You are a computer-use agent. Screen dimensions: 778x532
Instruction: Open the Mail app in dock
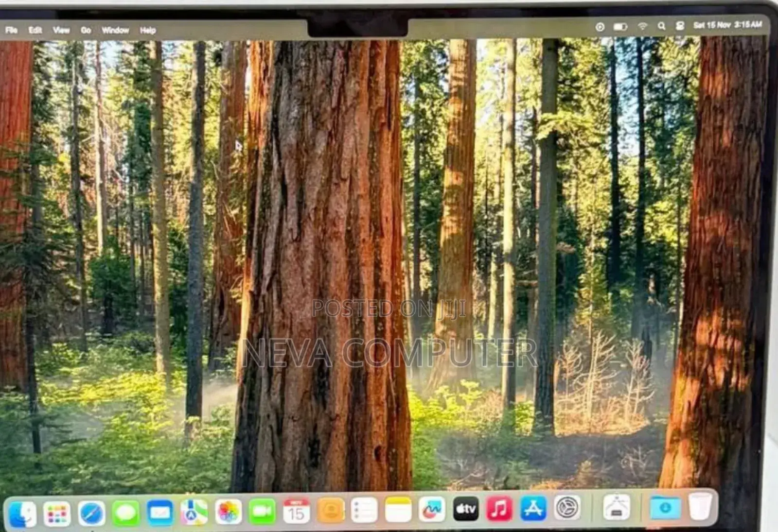pyautogui.click(x=160, y=513)
